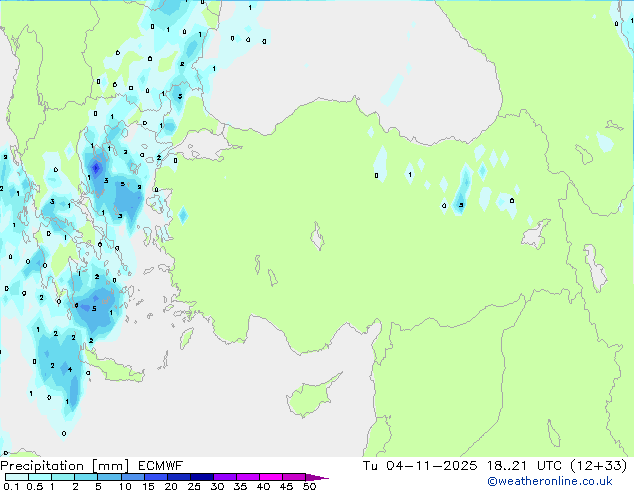Click the island of Cyprus on the map
Screen dimensions: 634x490
point(310,396)
